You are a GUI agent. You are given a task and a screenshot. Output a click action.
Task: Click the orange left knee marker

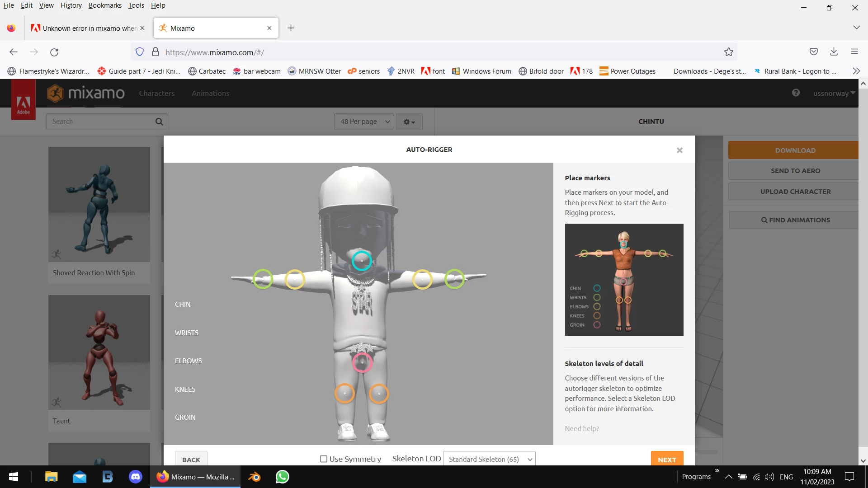coord(344,394)
